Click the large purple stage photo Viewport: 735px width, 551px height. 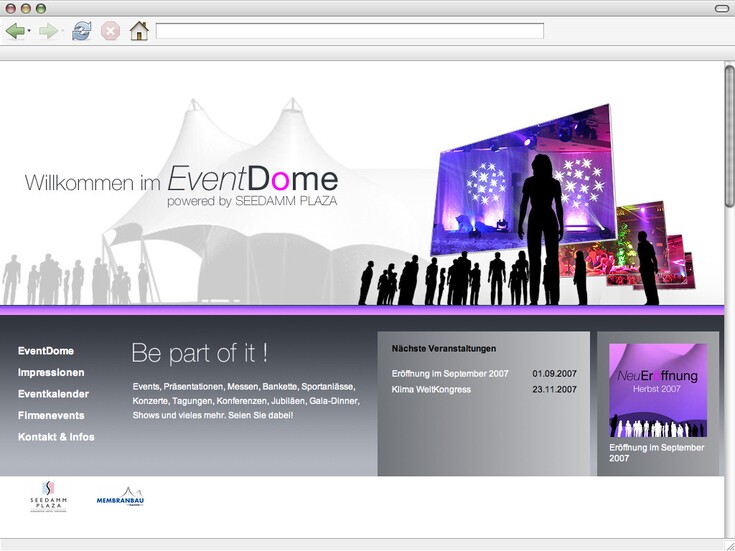(523, 181)
